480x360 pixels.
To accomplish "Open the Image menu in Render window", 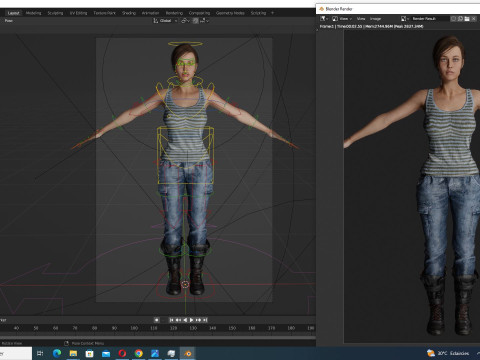I will coord(375,19).
